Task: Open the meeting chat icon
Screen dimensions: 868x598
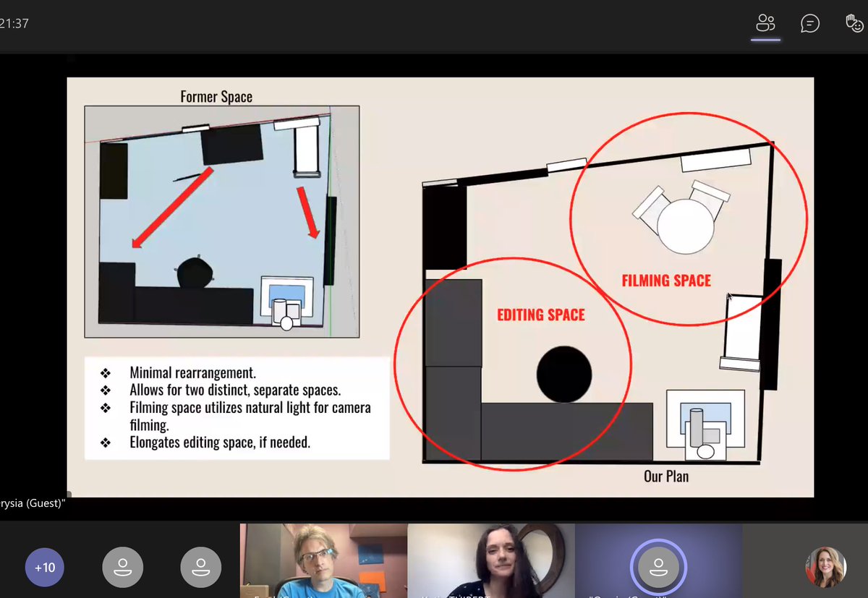Action: pos(810,23)
